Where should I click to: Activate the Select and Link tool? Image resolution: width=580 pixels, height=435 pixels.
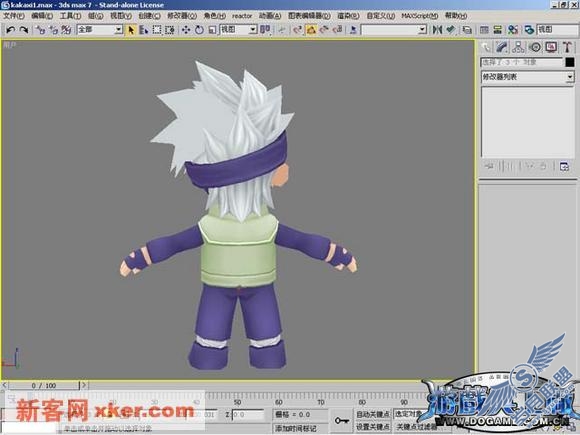41,30
